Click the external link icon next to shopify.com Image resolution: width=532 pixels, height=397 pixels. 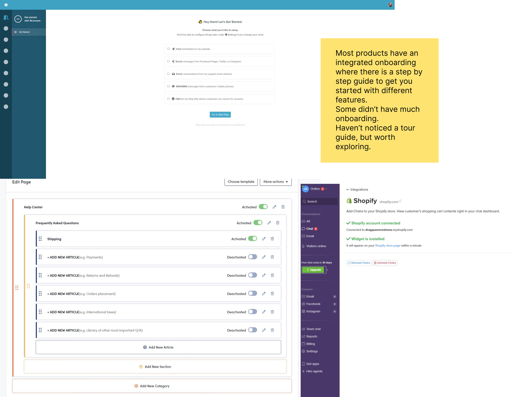[x=400, y=201]
